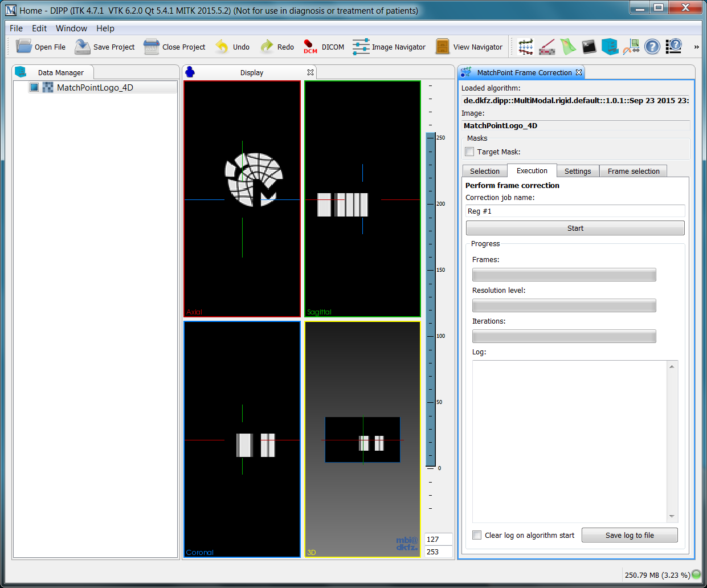This screenshot has width=707, height=588.
Task: Click the yellow Undo arrow icon
Action: 222,47
